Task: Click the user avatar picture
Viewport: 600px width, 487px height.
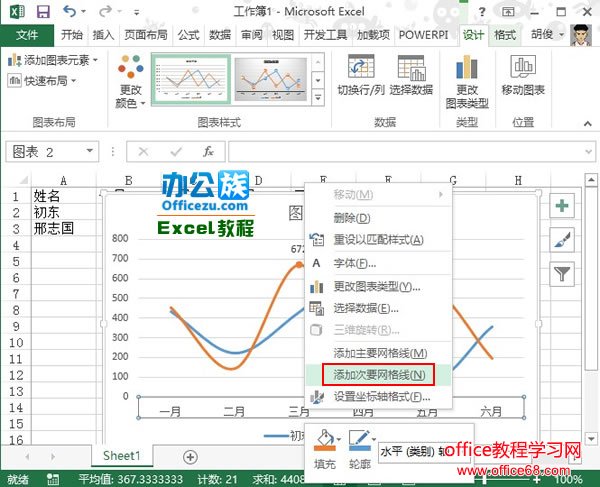Action: pyautogui.click(x=581, y=35)
